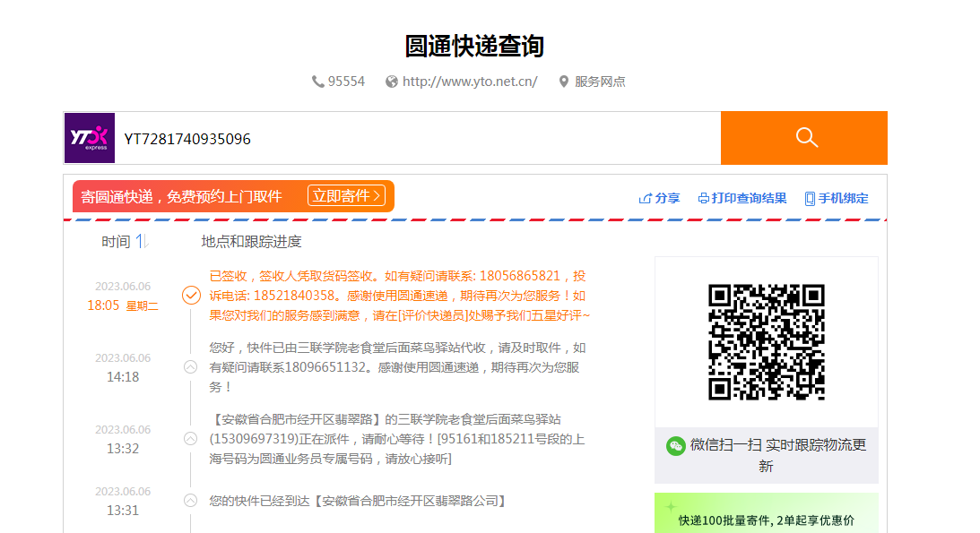This screenshot has width=980, height=533.
Task: Toggle the time sort order arrow
Action: coord(142,241)
